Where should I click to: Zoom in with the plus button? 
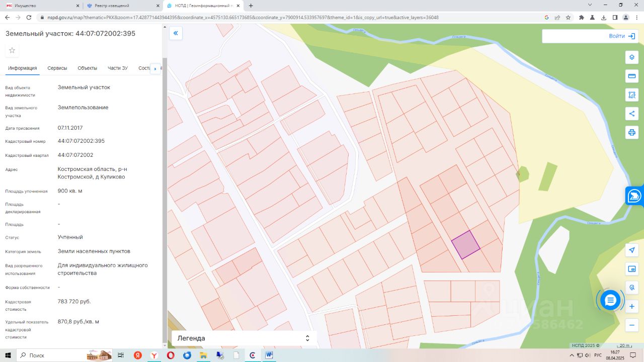pos(632,306)
